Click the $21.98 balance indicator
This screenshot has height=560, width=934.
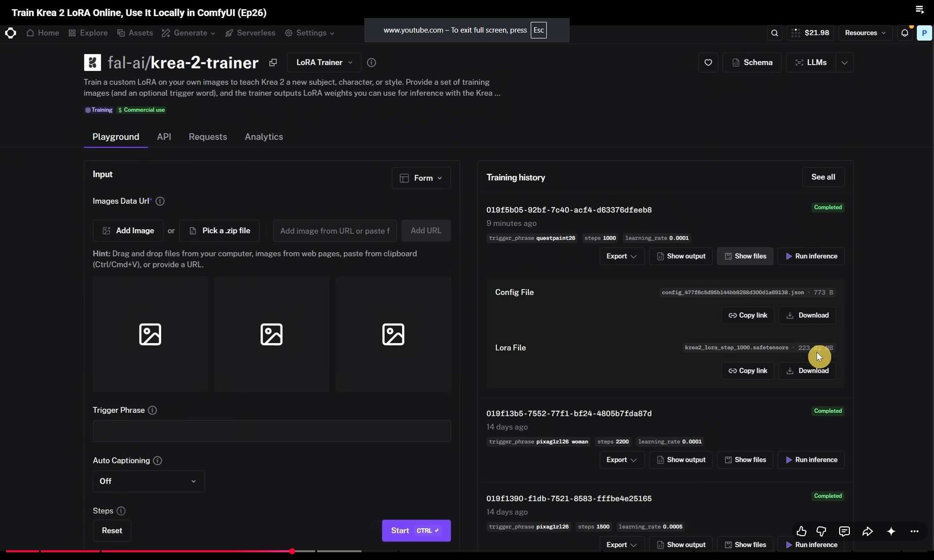(x=810, y=33)
